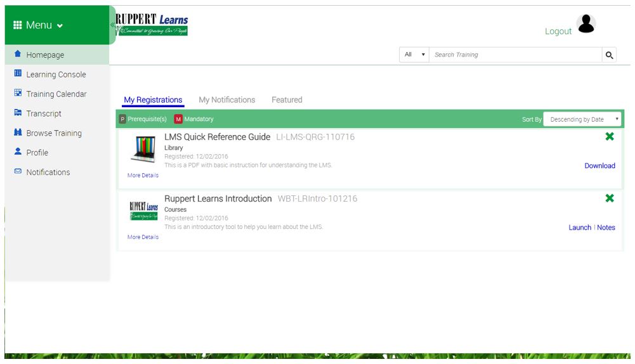The width and height of the screenshot is (635, 364).
Task: Remove Ruppert Learns Introduction with green X
Action: pyautogui.click(x=610, y=198)
